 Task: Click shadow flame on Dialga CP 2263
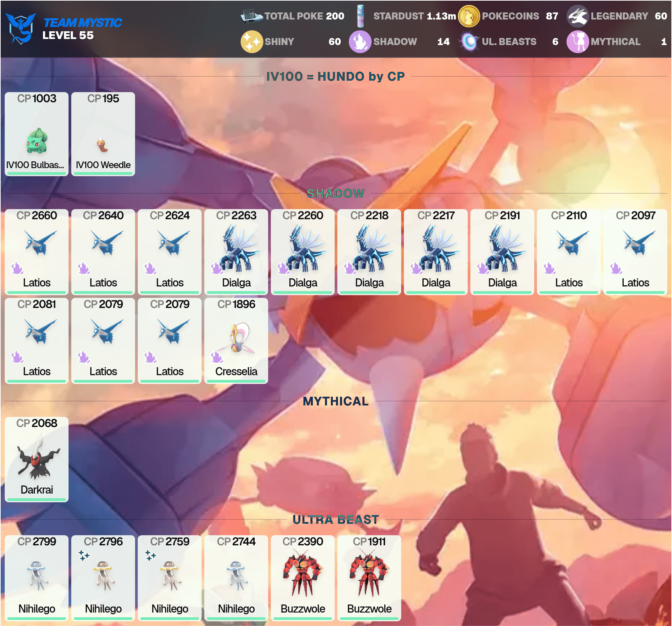pyautogui.click(x=217, y=268)
